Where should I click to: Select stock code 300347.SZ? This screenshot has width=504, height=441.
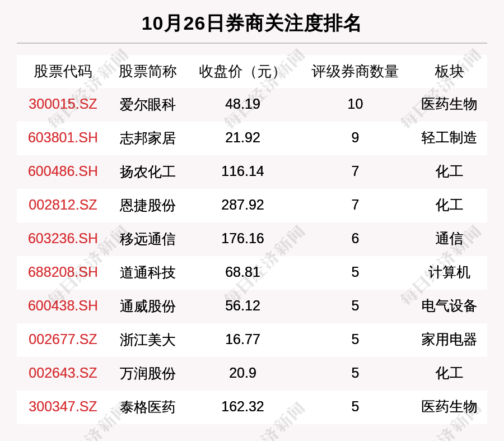coord(63,407)
